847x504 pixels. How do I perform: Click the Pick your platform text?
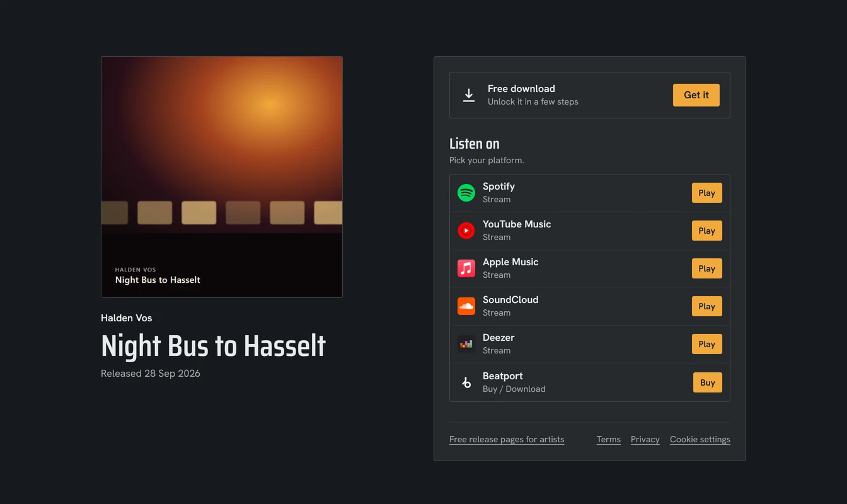pos(487,160)
